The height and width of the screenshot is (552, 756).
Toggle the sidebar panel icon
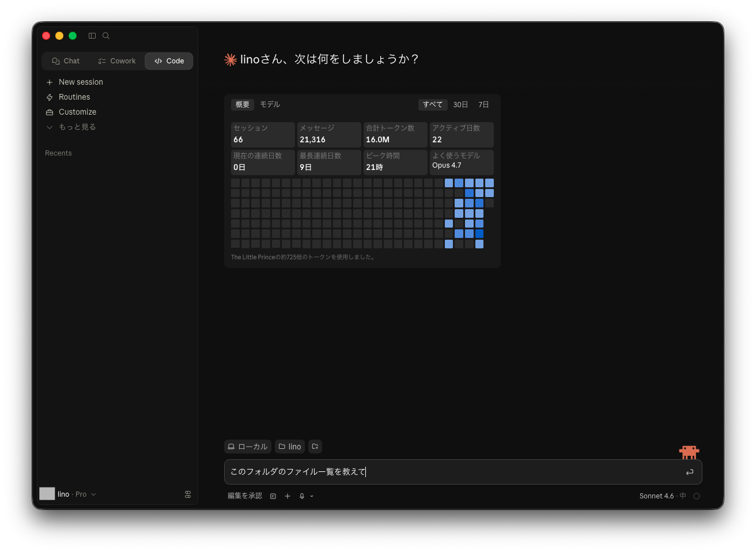(92, 36)
